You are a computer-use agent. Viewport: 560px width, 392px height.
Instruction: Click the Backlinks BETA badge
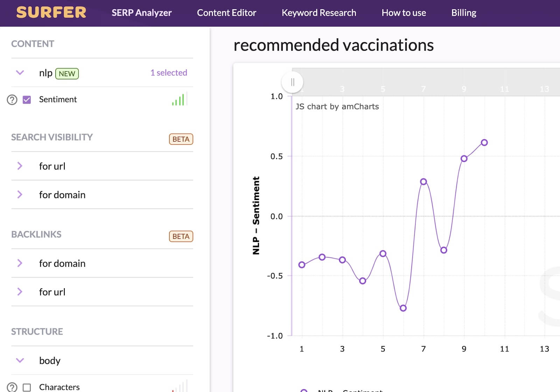click(x=181, y=236)
